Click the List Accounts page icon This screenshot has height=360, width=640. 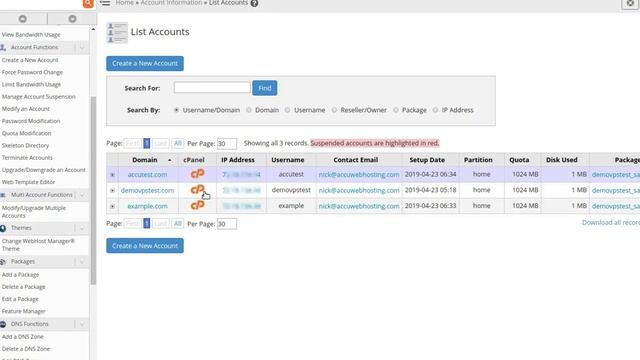point(117,33)
